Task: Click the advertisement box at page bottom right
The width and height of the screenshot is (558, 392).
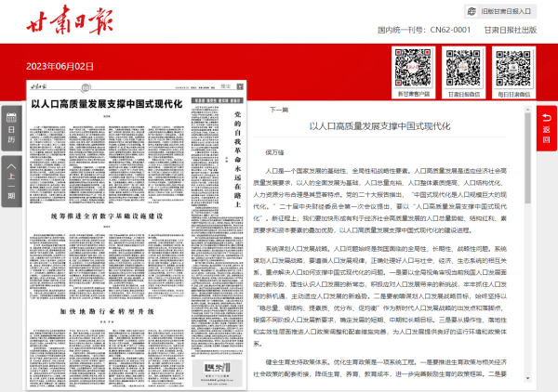Action: [217, 373]
